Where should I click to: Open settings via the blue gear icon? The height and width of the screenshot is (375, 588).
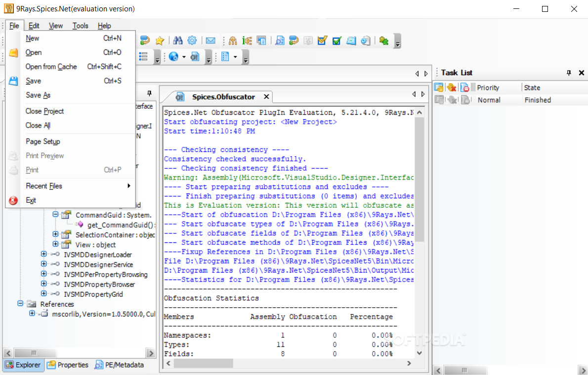[x=192, y=41]
